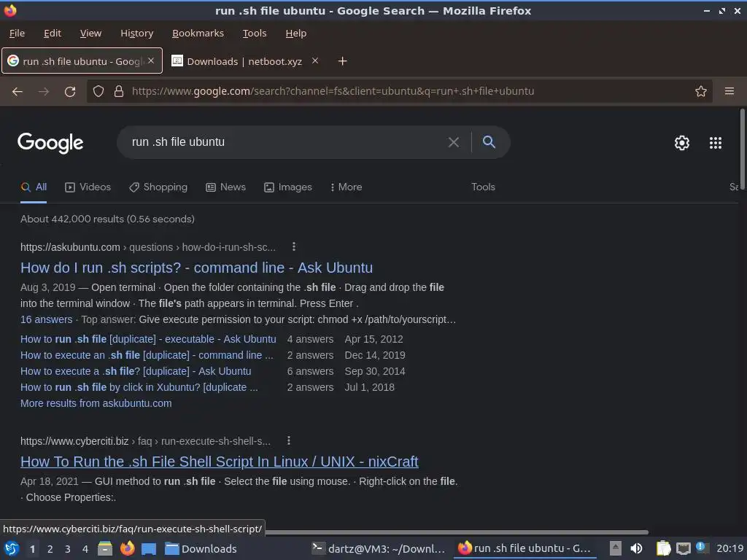Open the clipboard manager tray icon

click(663, 548)
